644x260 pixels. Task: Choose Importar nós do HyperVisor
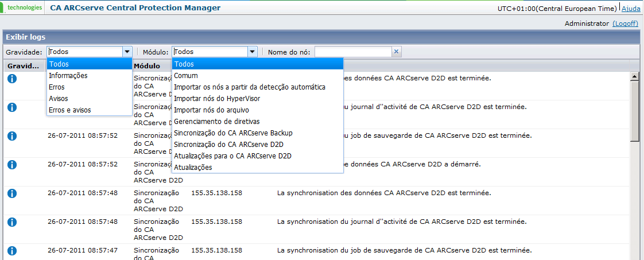[x=258, y=99]
